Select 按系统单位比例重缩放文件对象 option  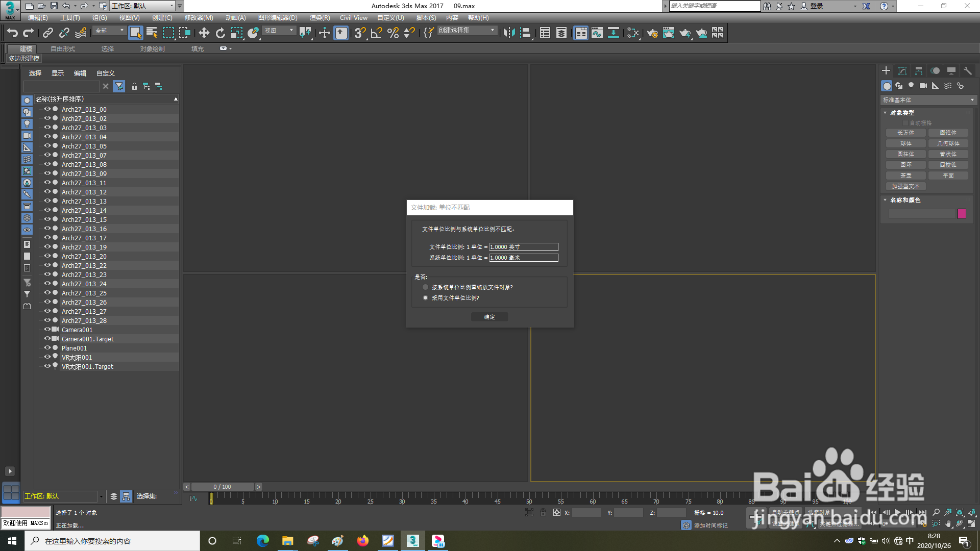[425, 287]
